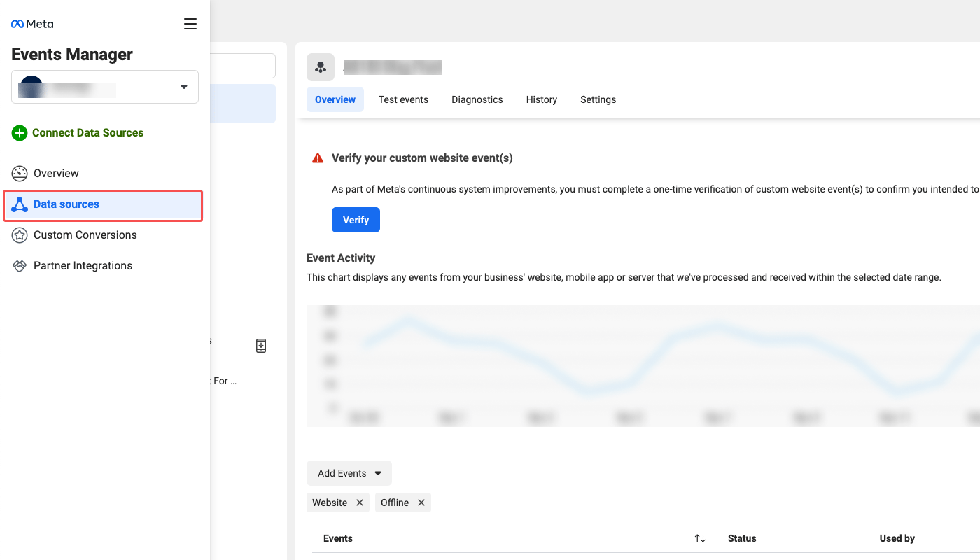
Task: Click the Event Activity line chart
Action: [x=643, y=365]
